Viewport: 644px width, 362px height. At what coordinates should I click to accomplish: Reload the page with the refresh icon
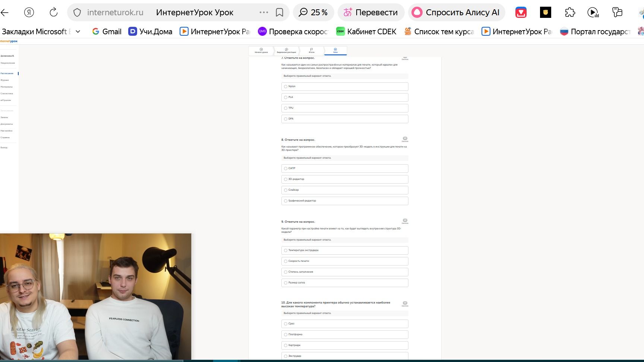point(54,12)
